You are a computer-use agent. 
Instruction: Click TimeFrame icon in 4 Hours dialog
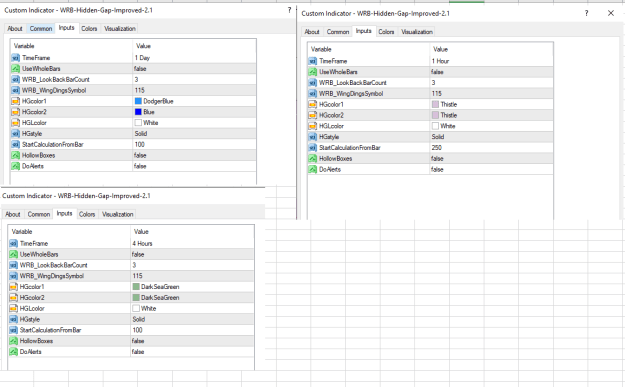(x=14, y=244)
